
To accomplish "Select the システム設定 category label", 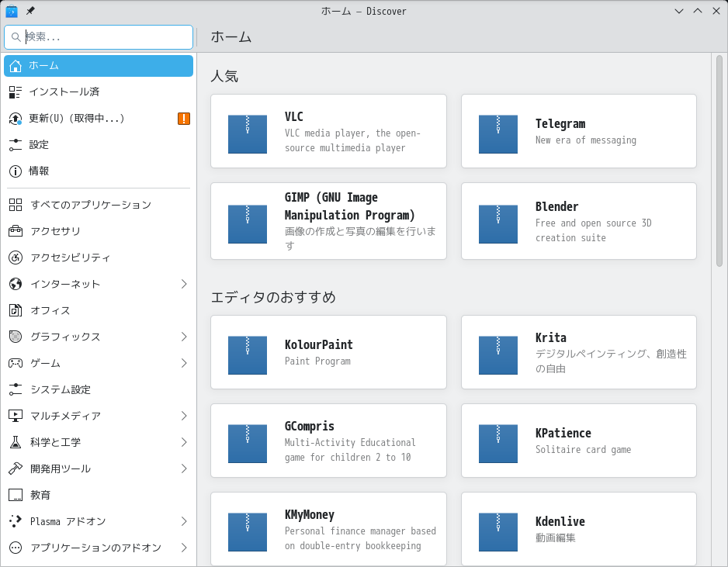I will [x=61, y=389].
